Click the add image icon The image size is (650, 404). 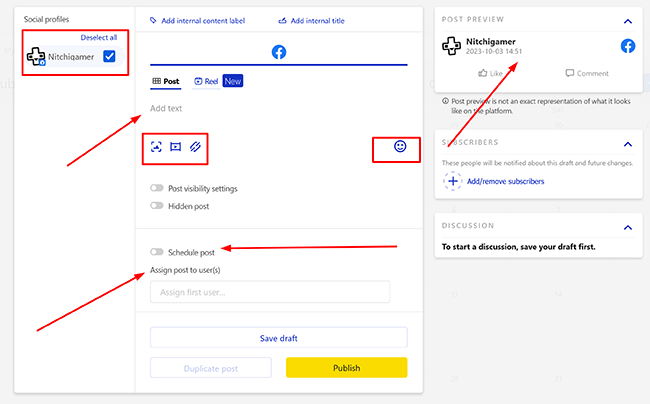(156, 146)
